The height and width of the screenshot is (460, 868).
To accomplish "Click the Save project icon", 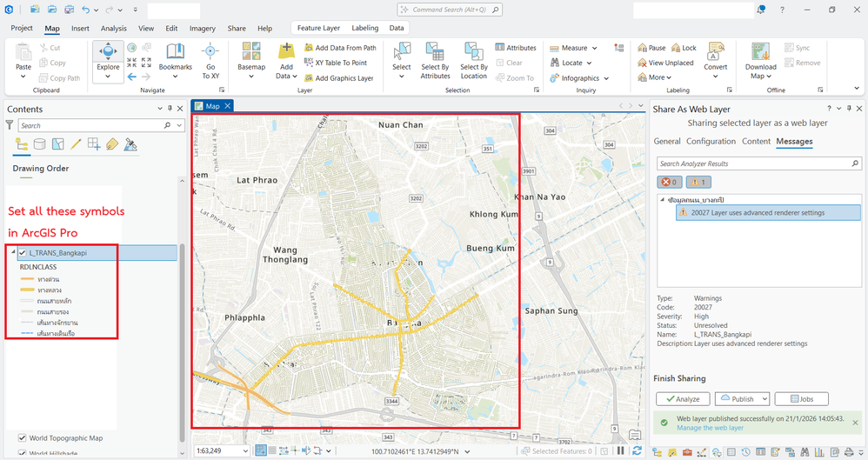I will tap(69, 10).
